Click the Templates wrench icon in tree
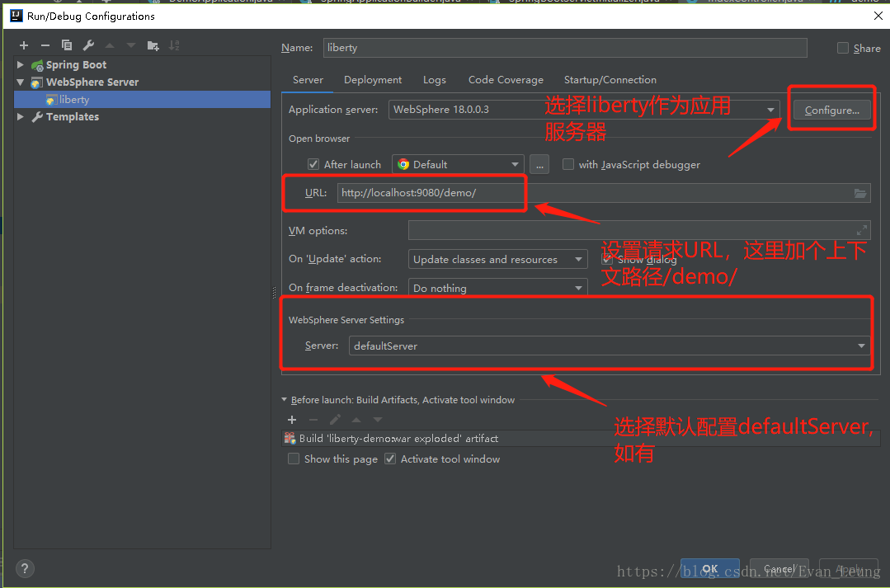The height and width of the screenshot is (588, 890). [x=37, y=117]
